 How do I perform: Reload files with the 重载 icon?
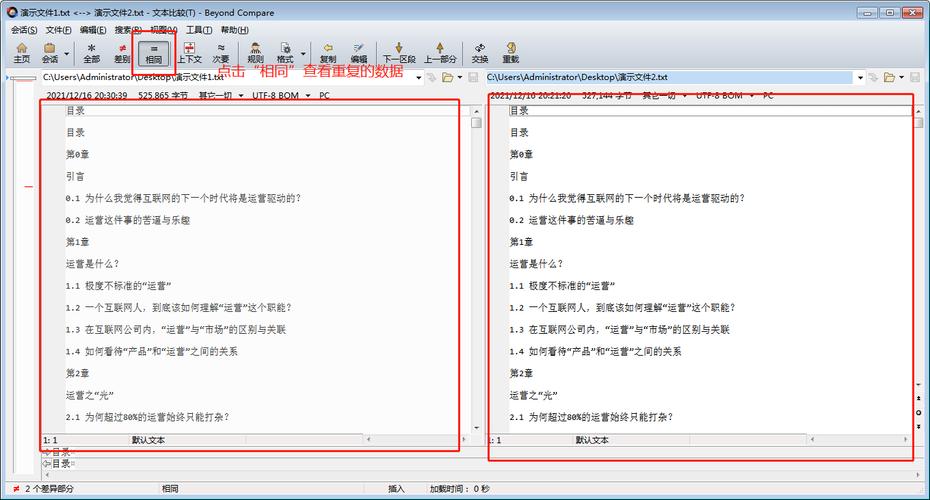point(510,53)
